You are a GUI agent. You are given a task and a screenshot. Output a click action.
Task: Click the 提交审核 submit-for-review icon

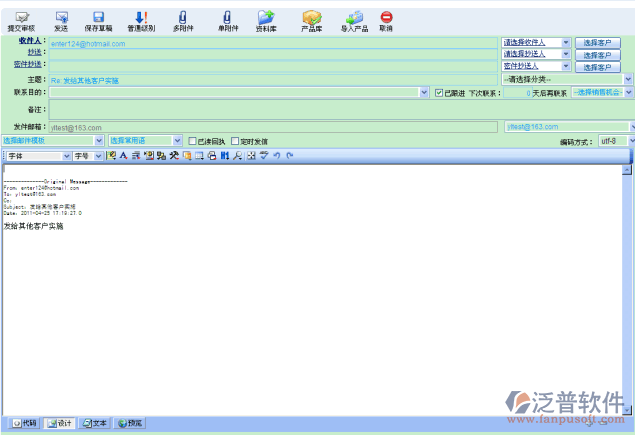(x=20, y=18)
